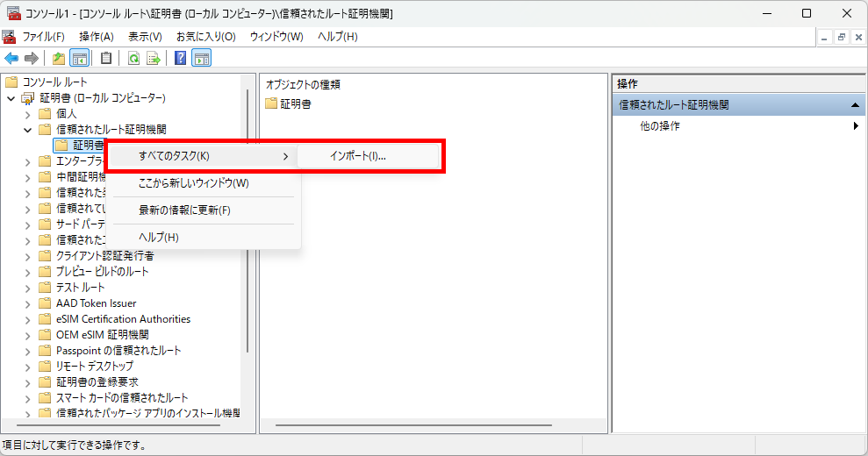Click 証明書 folder icon in center pane
The height and width of the screenshot is (456, 868).
click(270, 103)
